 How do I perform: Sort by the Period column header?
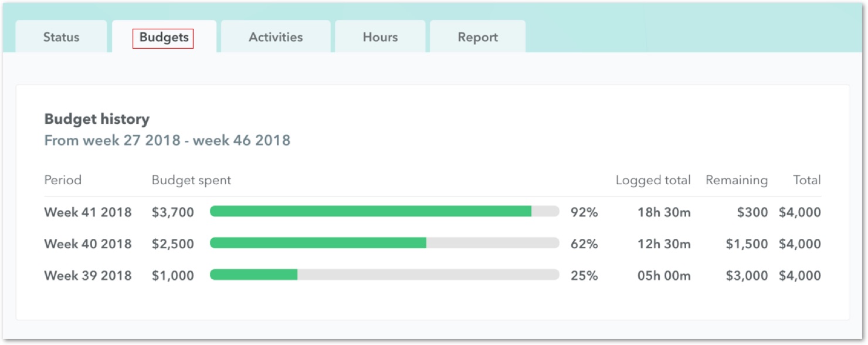pyautogui.click(x=63, y=180)
